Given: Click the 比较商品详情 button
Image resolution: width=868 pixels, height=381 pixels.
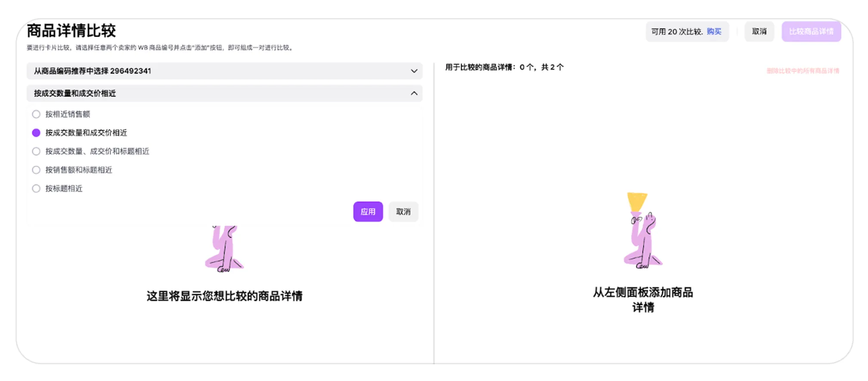Looking at the screenshot, I should 811,31.
